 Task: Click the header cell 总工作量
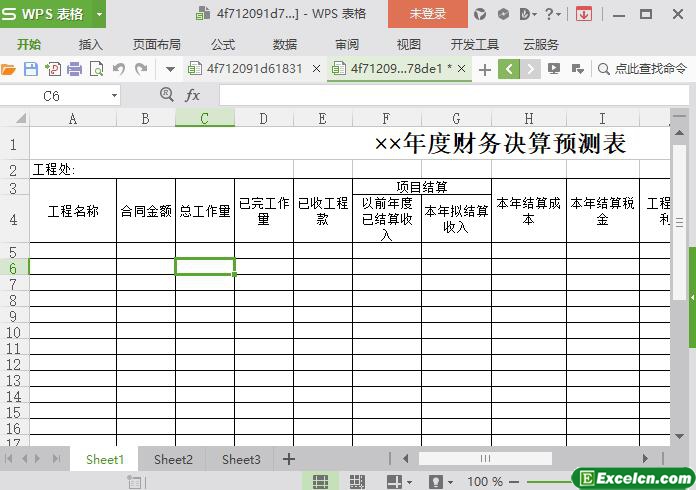[x=205, y=211]
